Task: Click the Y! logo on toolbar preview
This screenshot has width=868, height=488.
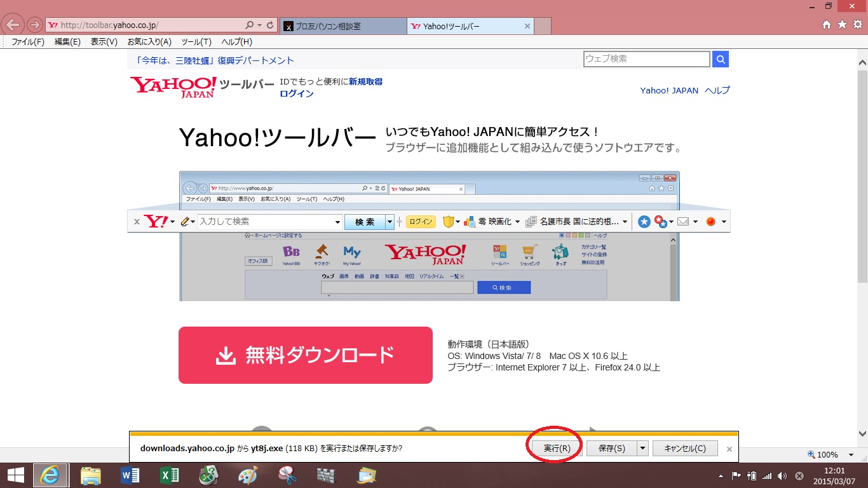Action: point(156,222)
